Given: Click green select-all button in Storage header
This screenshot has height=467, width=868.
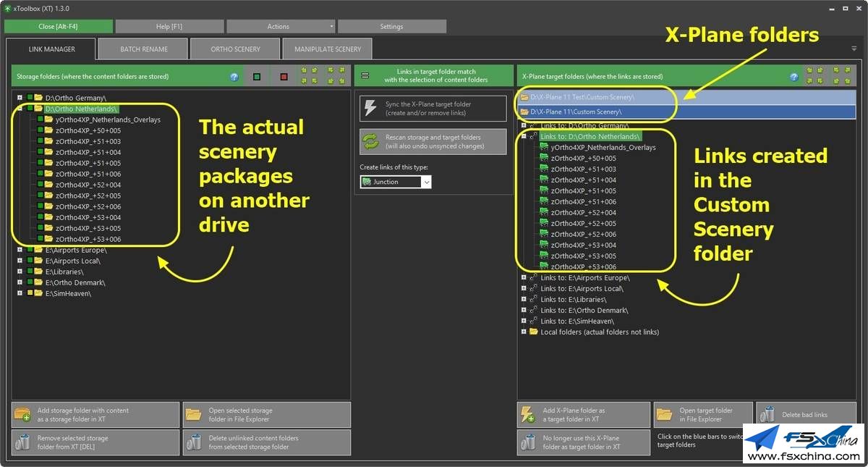Looking at the screenshot, I should 257,76.
